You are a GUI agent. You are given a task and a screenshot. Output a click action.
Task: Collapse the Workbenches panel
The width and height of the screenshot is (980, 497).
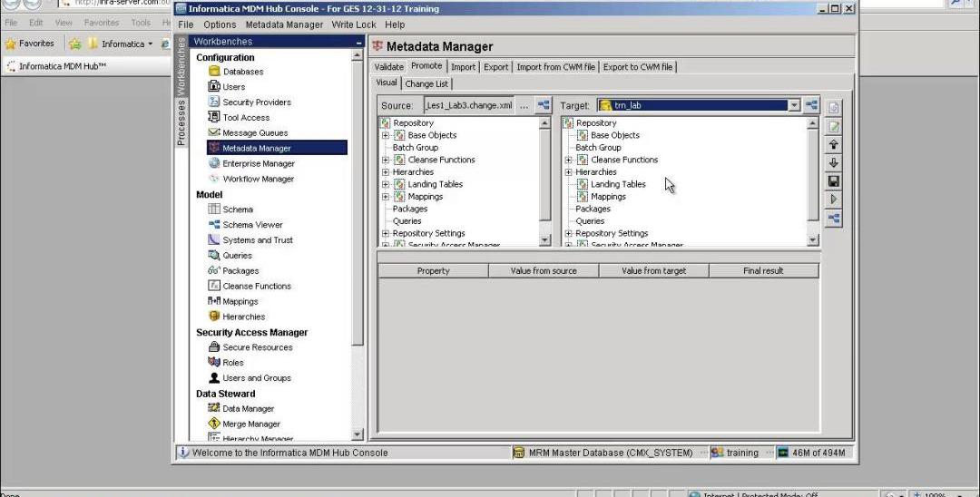point(358,42)
